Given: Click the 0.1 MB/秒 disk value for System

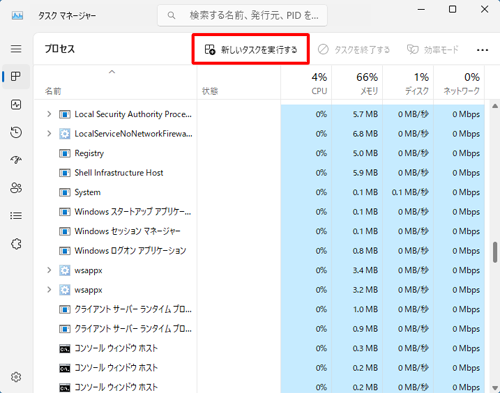Looking at the screenshot, I should click(410, 192).
